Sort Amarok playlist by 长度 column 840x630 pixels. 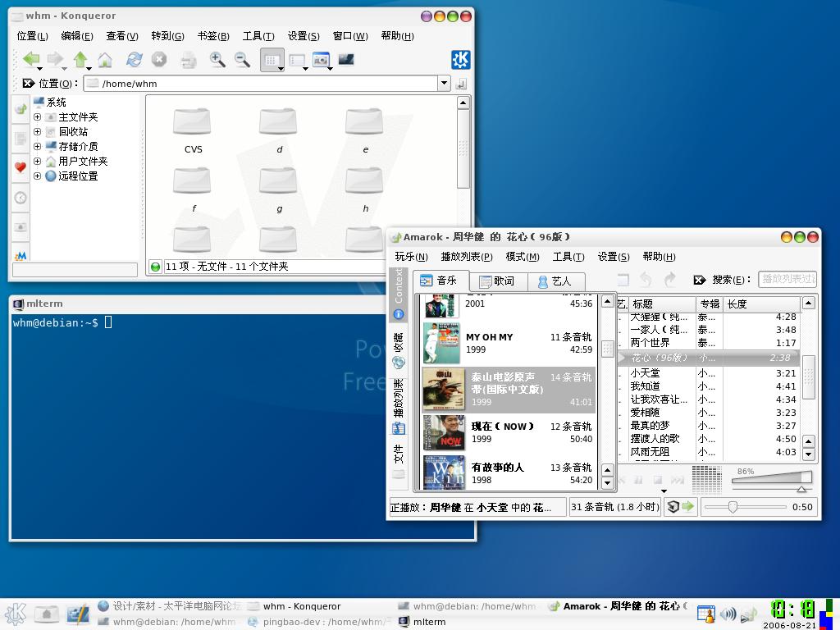(763, 304)
